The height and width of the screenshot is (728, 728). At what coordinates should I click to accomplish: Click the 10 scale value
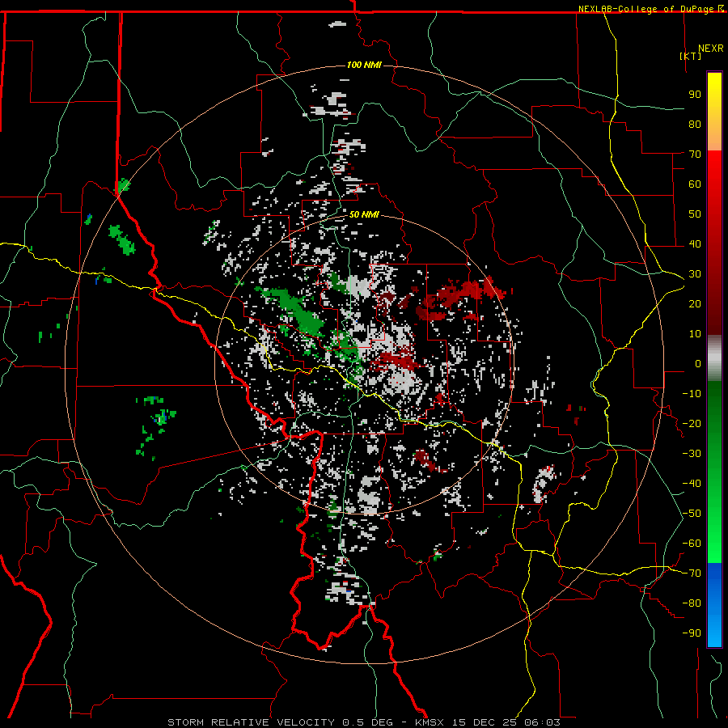pyautogui.click(x=695, y=334)
